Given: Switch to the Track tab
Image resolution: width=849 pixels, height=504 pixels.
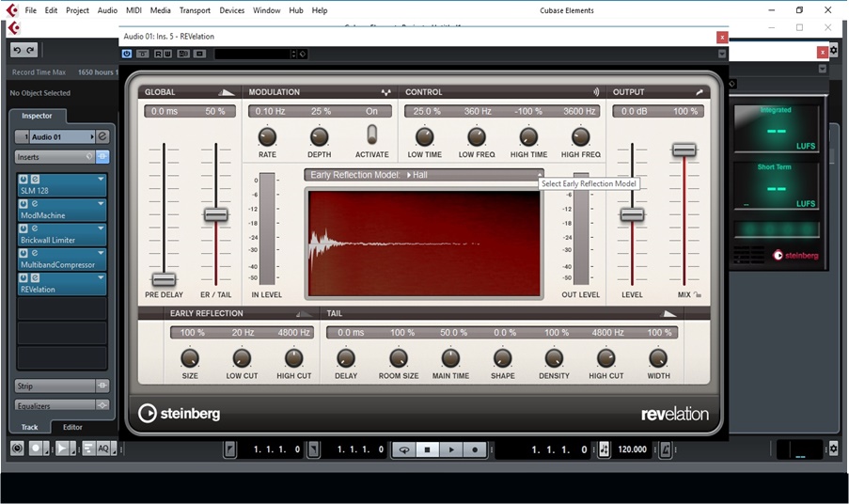Looking at the screenshot, I should [30, 427].
